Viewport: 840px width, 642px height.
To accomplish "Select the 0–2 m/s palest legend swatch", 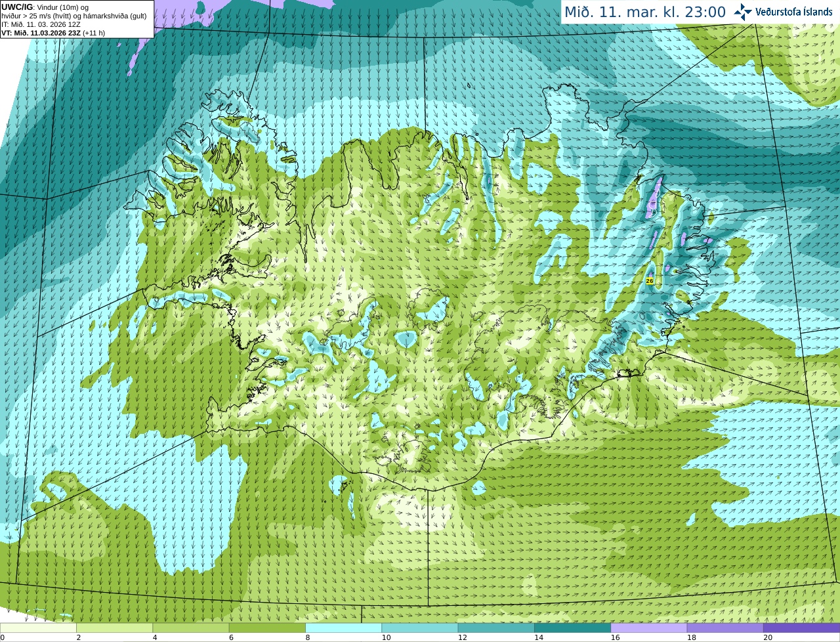I will tap(38, 628).
